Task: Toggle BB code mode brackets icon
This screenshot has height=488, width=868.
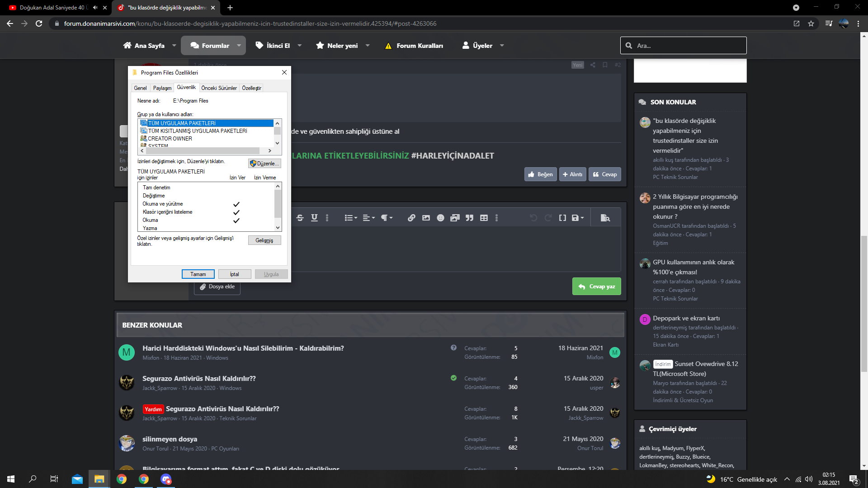Action: (562, 218)
